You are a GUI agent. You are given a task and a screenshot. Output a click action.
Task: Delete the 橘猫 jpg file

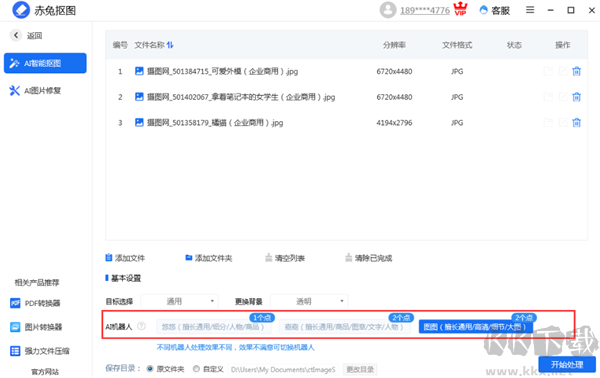click(576, 123)
